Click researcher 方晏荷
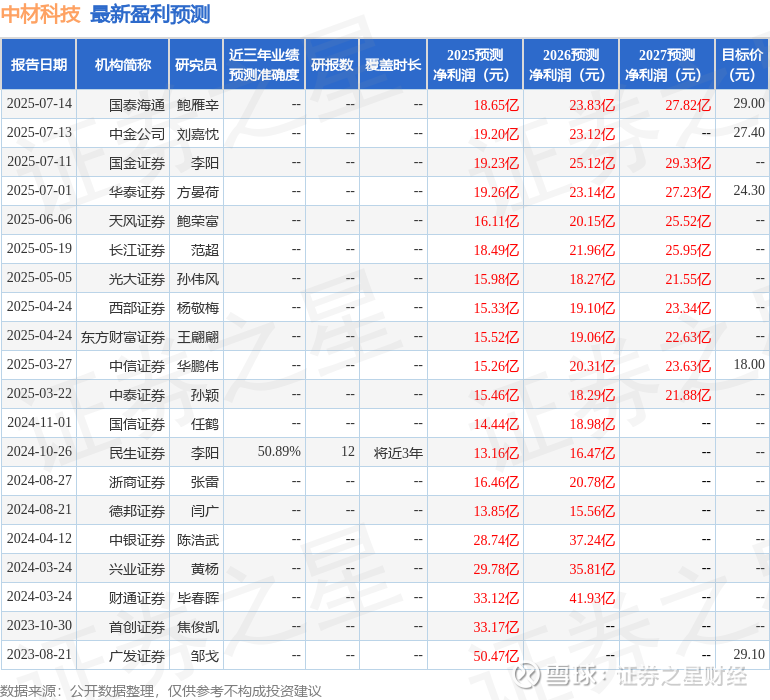This screenshot has width=770, height=700. click(197, 192)
